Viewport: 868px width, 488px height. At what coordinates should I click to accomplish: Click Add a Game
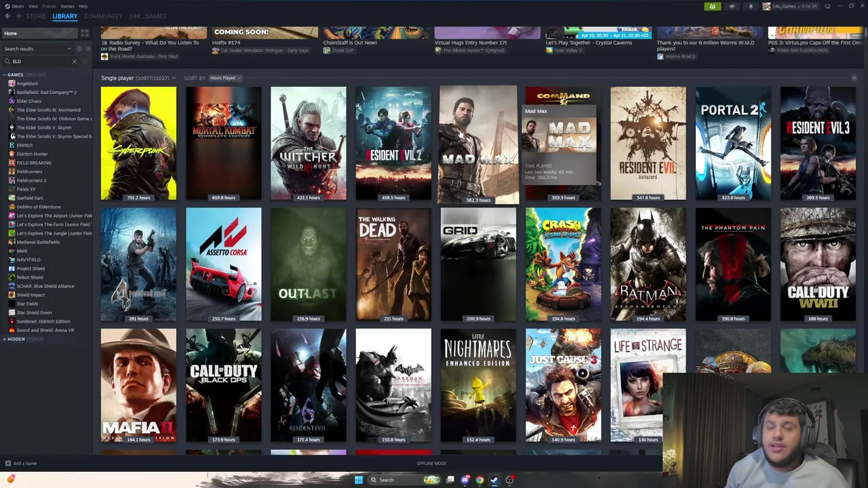point(21,464)
